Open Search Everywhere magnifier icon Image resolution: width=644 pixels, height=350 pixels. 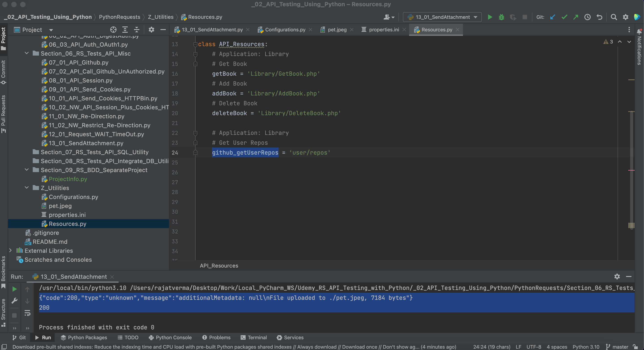point(614,17)
